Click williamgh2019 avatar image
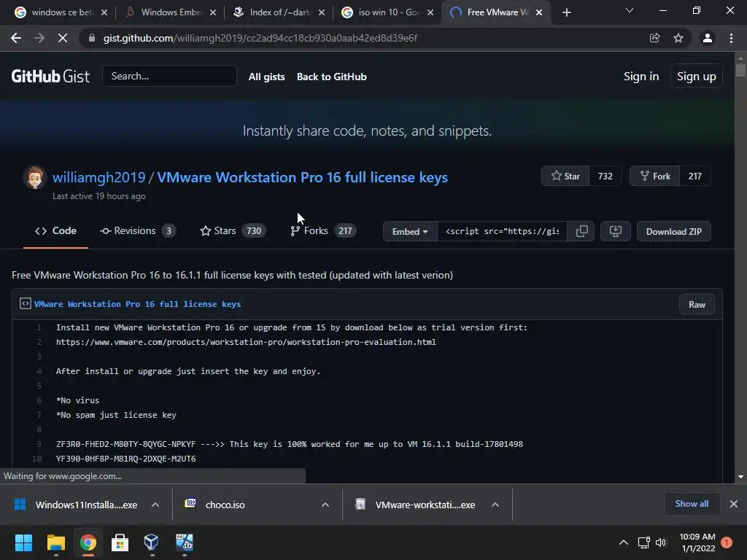The height and width of the screenshot is (560, 747). 34,177
